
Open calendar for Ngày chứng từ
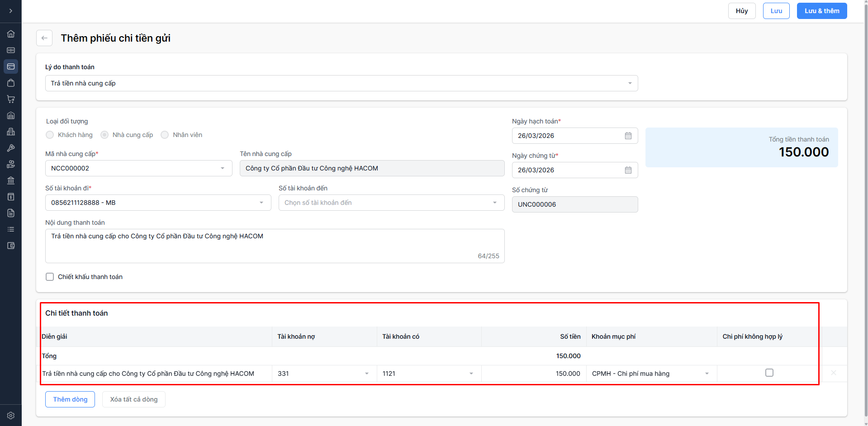pyautogui.click(x=628, y=170)
